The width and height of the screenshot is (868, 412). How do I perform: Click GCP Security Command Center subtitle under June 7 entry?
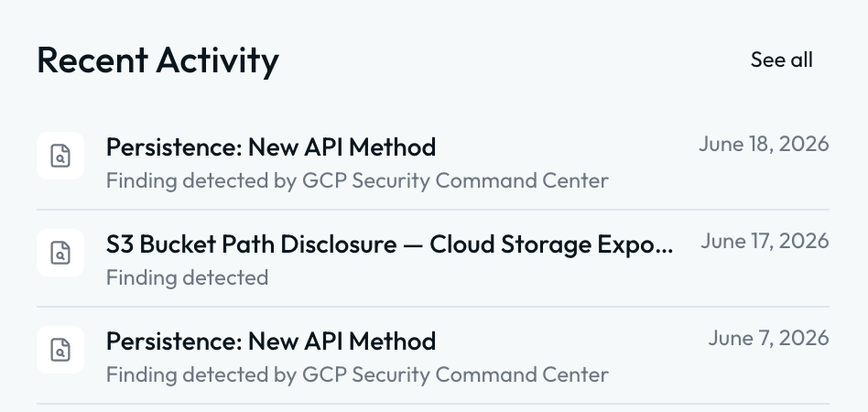pos(357,374)
